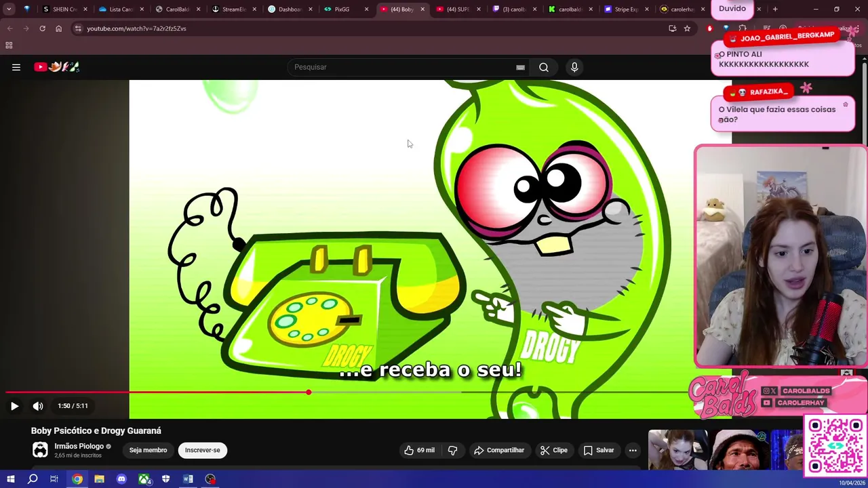Switch to the SHEIN tab
Image resolution: width=868 pixels, height=488 pixels.
tap(64, 9)
